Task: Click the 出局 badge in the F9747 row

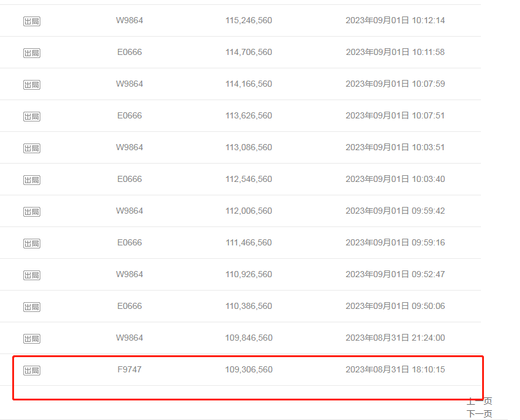Action: click(32, 371)
